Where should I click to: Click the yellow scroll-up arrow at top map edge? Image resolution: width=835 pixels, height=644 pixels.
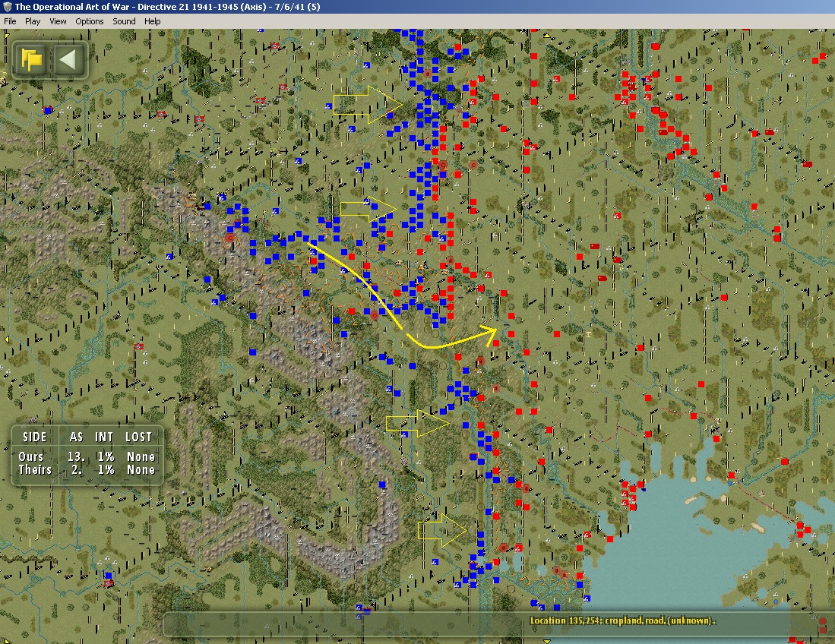point(546,36)
